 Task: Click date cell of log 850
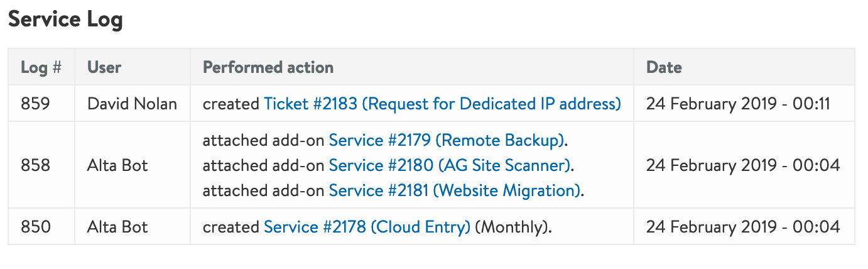click(x=743, y=226)
